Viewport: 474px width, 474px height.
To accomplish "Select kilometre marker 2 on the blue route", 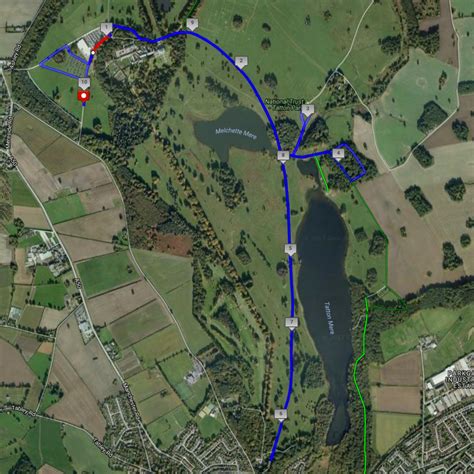I will click(x=241, y=62).
